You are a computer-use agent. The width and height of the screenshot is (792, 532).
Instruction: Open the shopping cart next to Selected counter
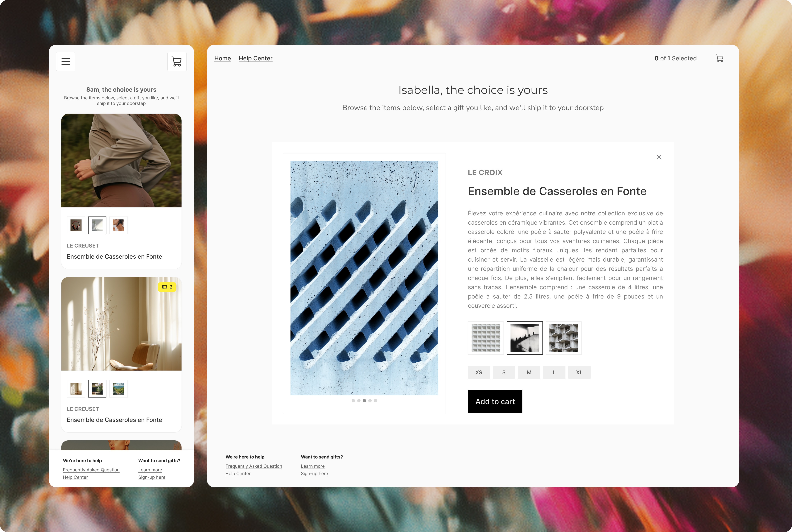pyautogui.click(x=719, y=58)
